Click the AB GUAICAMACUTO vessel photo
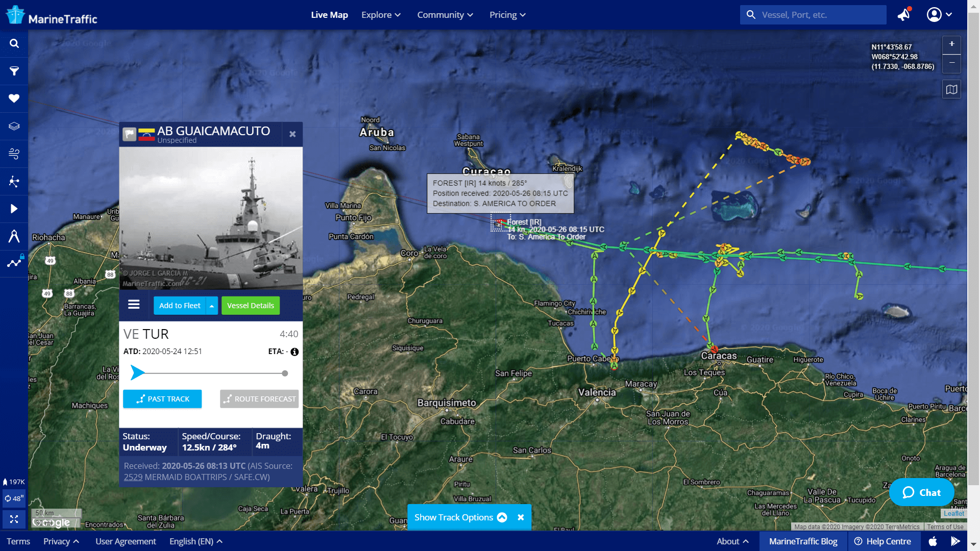Viewport: 980px width, 551px height. coord(211,218)
